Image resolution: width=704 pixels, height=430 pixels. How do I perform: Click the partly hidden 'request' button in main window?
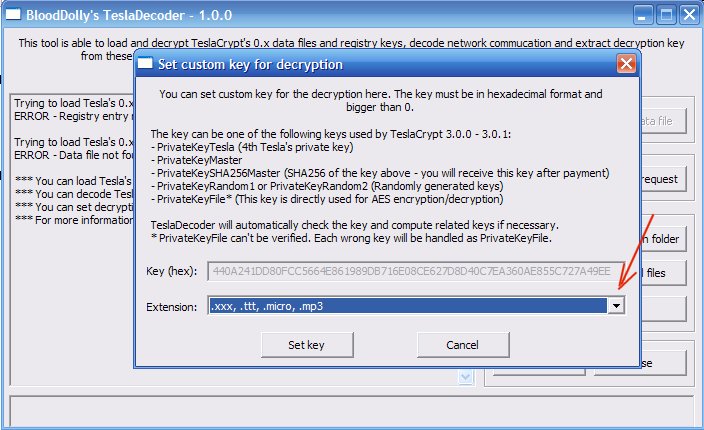[663, 179]
